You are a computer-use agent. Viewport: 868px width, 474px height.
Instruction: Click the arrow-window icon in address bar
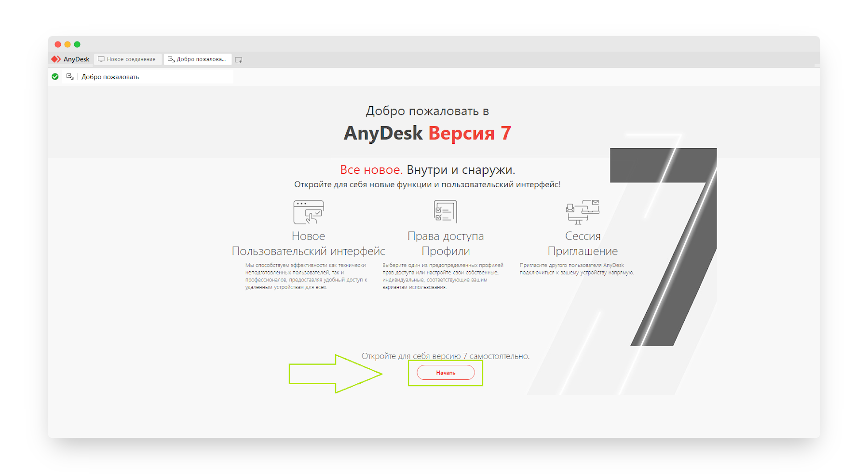click(x=70, y=77)
